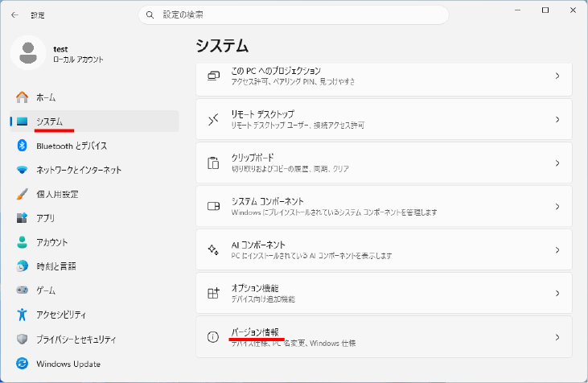The width and height of the screenshot is (588, 383).
Task: Maximize the Settings window
Action: [545, 10]
